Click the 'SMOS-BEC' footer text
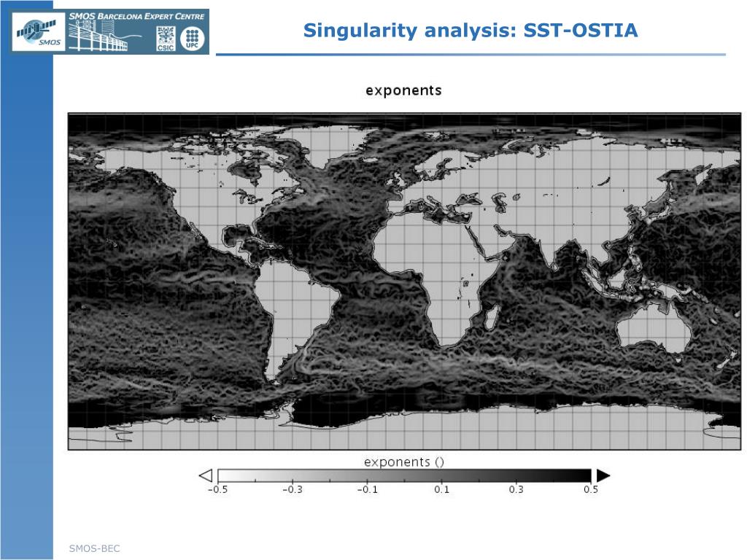The image size is (747, 560). [x=94, y=548]
